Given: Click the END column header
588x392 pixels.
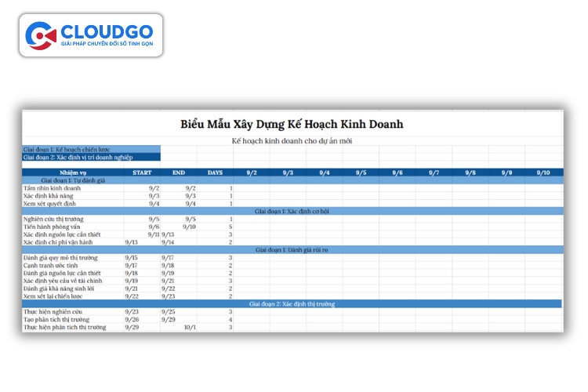Looking at the screenshot, I should (179, 172).
